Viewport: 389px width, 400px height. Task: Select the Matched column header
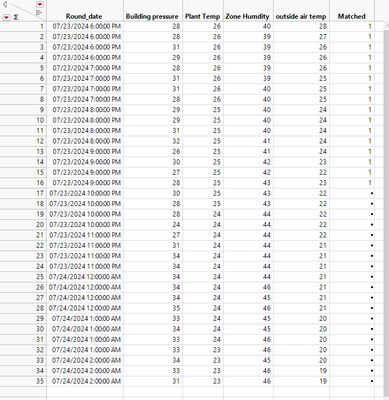[x=352, y=16]
